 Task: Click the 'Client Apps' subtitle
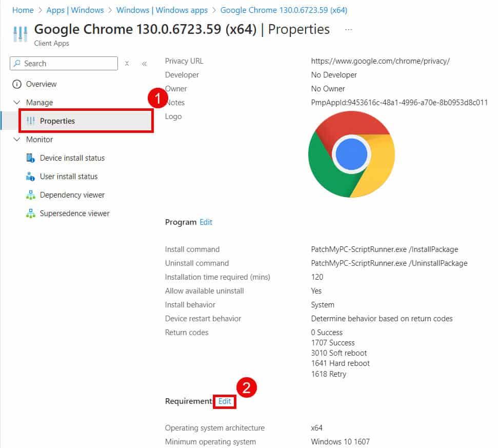coord(51,43)
